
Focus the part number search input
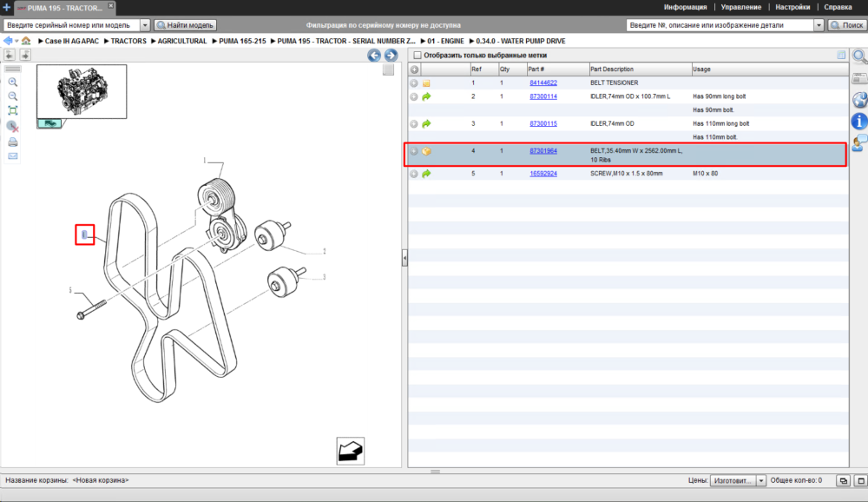tap(720, 25)
